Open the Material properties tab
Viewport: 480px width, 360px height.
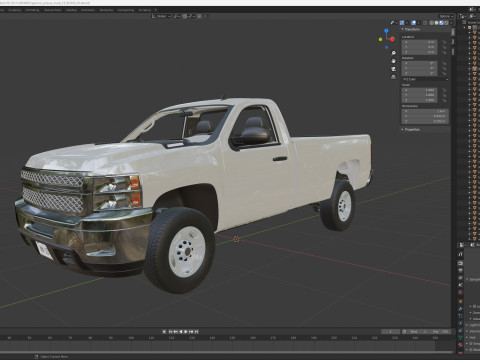460,344
